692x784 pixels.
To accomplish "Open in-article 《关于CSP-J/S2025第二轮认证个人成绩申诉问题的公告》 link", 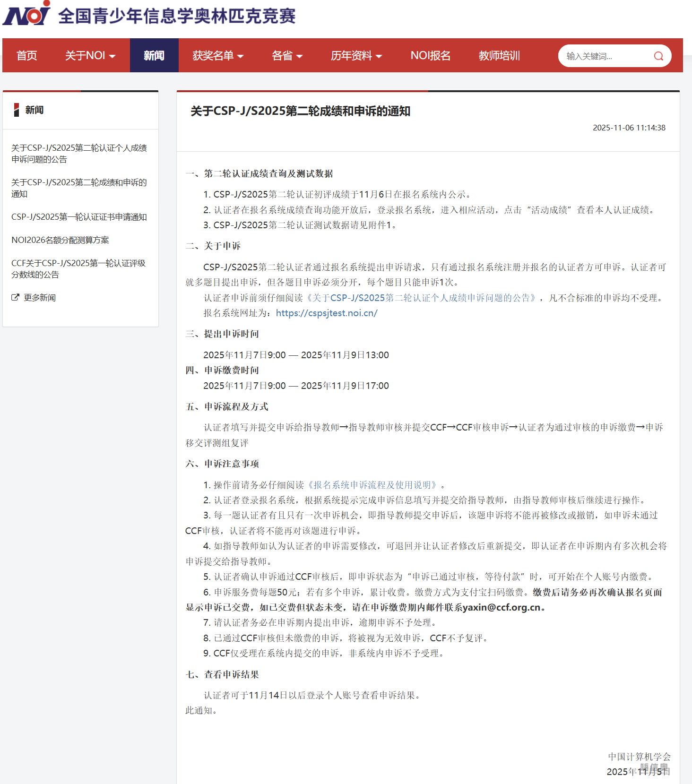I will pos(422,298).
